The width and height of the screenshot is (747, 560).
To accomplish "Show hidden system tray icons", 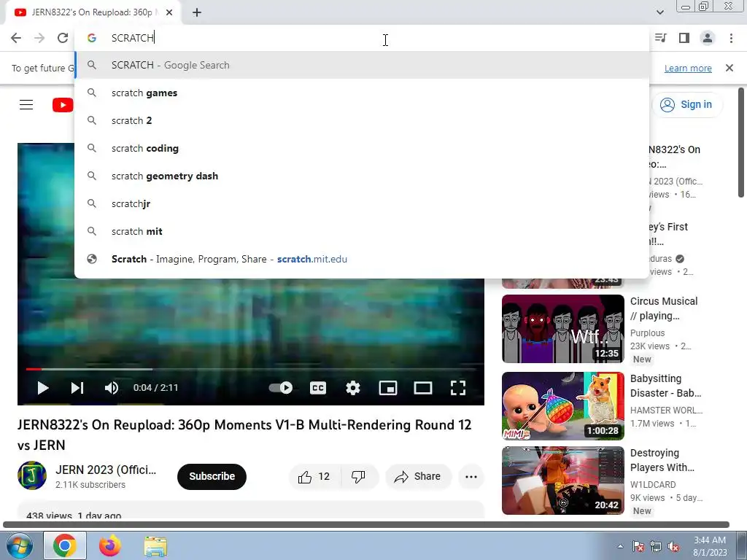I will pos(620,546).
